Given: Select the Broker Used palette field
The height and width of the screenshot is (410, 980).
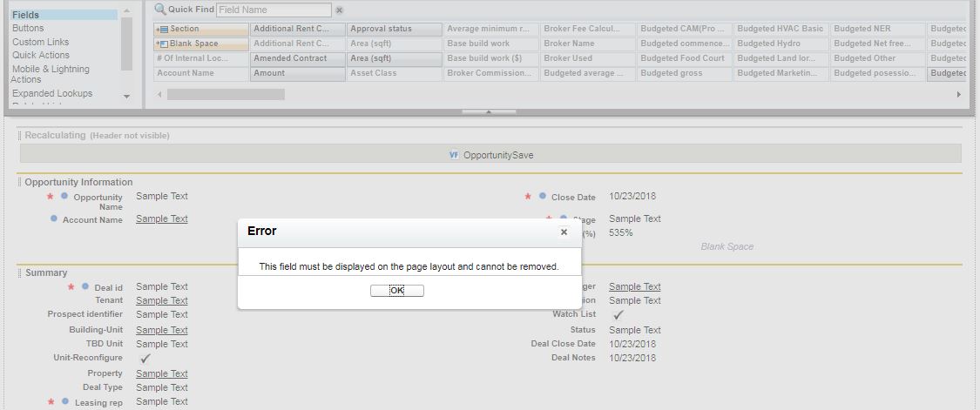Looking at the screenshot, I should [587, 58].
